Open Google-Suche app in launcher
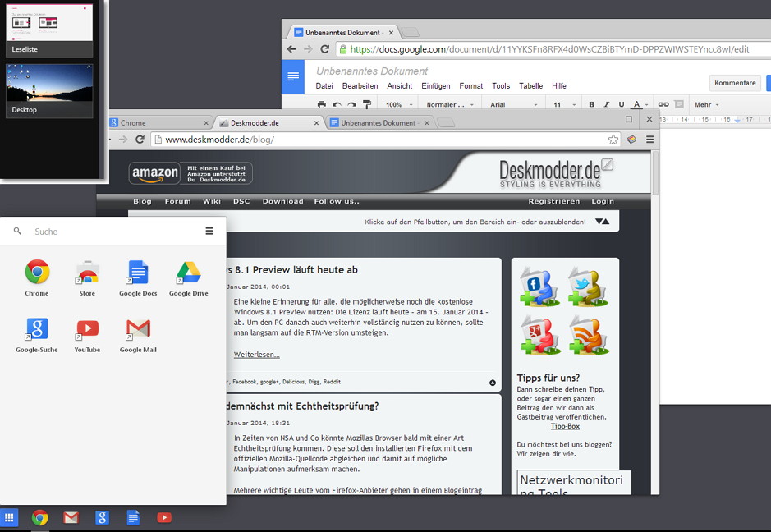The image size is (771, 532). 37,335
